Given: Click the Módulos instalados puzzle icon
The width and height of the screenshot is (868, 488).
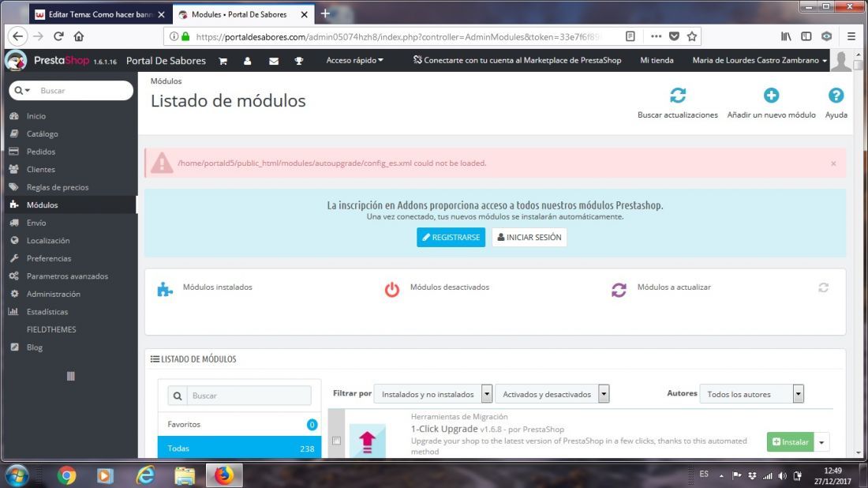Looking at the screenshot, I should pos(165,289).
